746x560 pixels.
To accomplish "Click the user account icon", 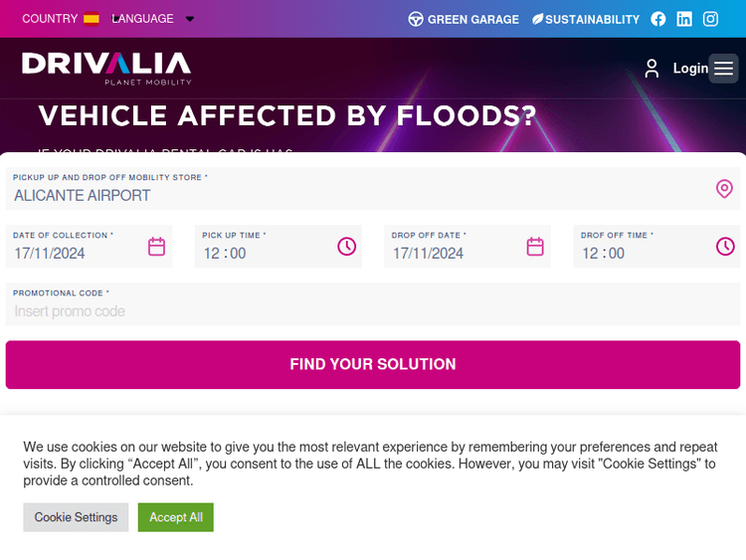I will coord(652,69).
